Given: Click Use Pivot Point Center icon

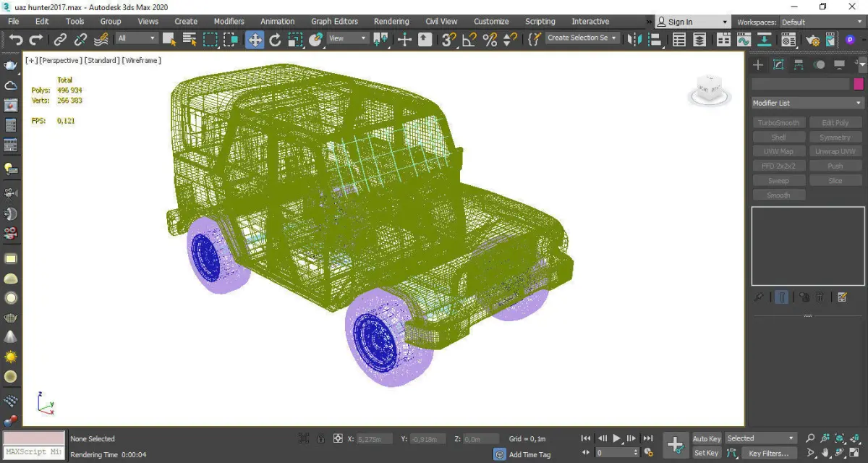Looking at the screenshot, I should click(x=380, y=39).
